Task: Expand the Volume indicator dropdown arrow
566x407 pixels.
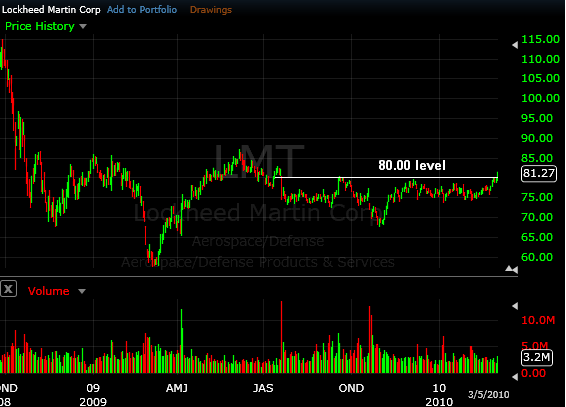Action: [x=82, y=291]
